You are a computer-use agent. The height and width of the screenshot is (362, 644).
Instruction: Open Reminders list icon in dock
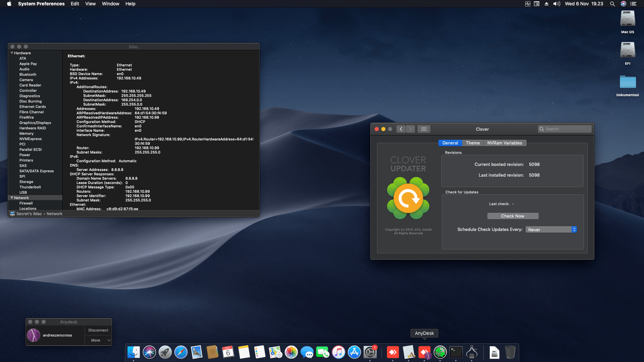click(260, 352)
